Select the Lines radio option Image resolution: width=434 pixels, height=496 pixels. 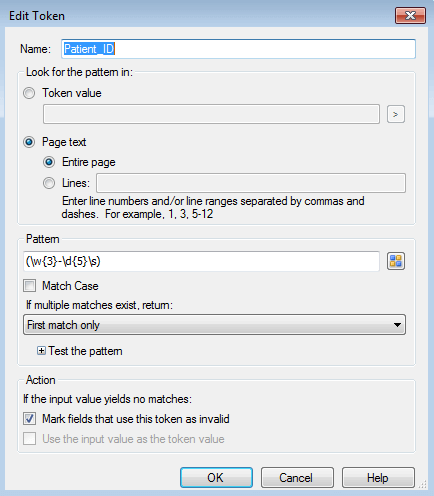click(49, 183)
